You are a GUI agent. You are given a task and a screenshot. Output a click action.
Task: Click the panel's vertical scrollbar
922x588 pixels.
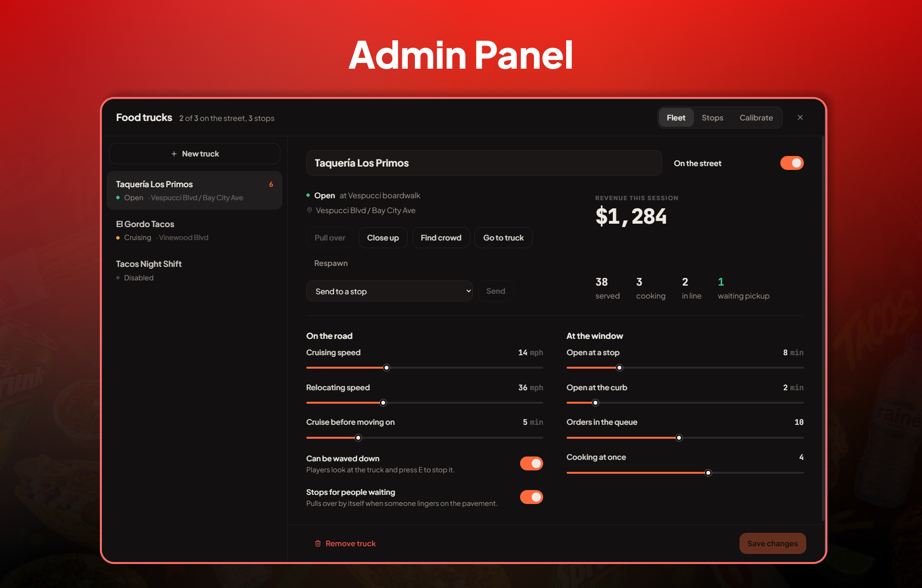(823, 329)
